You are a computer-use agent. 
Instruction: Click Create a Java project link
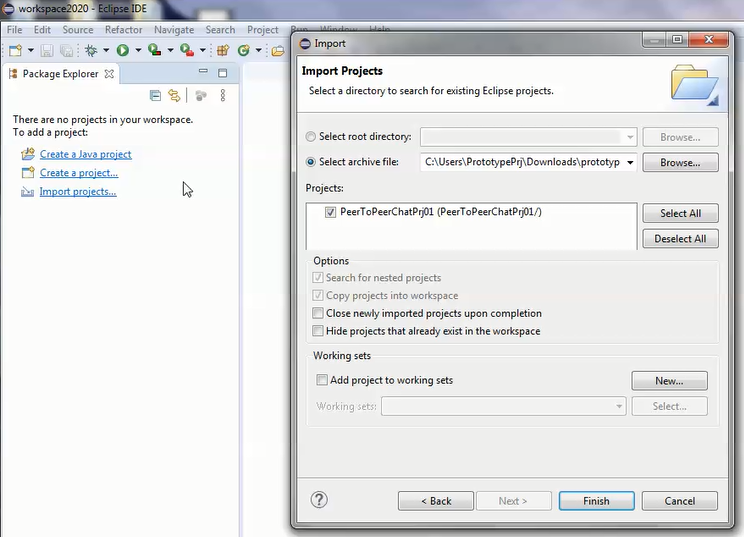tap(85, 154)
